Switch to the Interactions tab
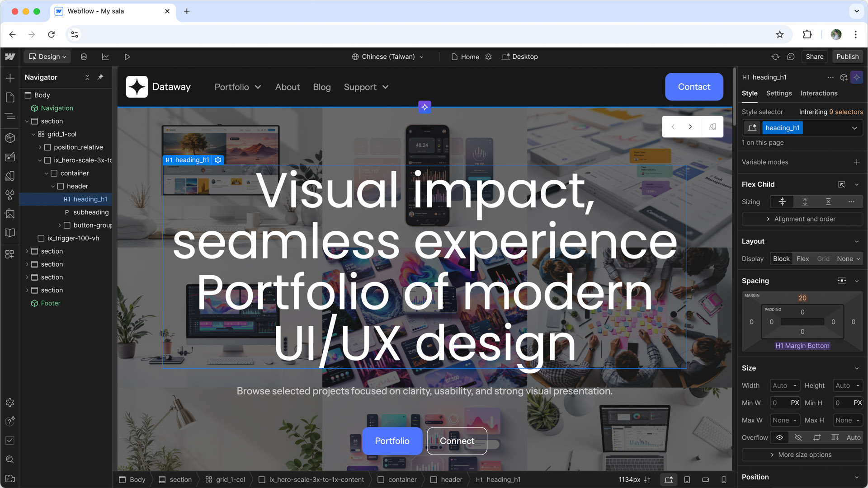 pos(819,94)
